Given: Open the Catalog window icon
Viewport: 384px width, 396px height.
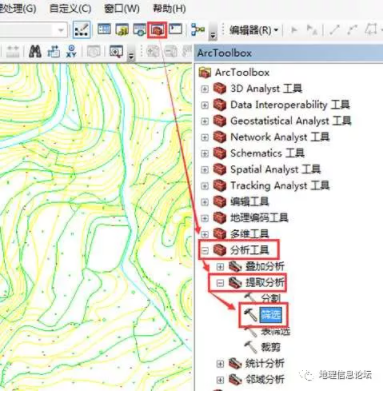Looking at the screenshot, I should pyautogui.click(x=122, y=30).
